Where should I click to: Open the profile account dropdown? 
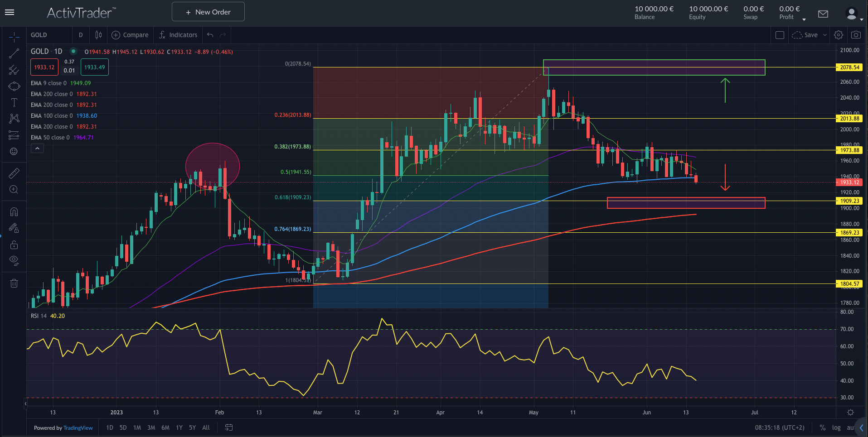click(851, 14)
